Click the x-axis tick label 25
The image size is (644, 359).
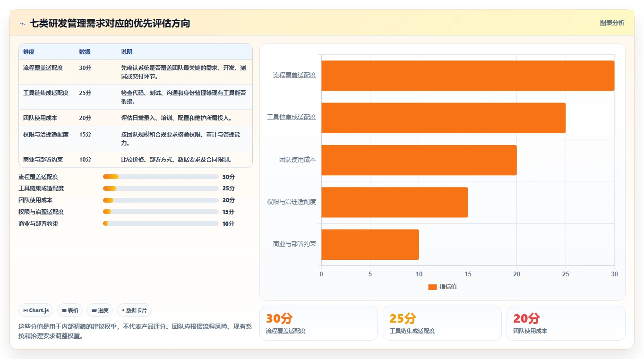(566, 274)
